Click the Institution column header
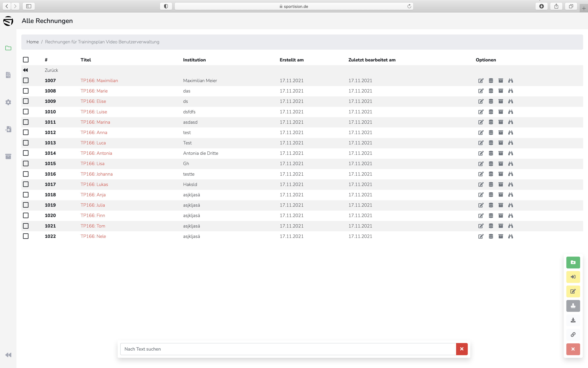 [194, 60]
